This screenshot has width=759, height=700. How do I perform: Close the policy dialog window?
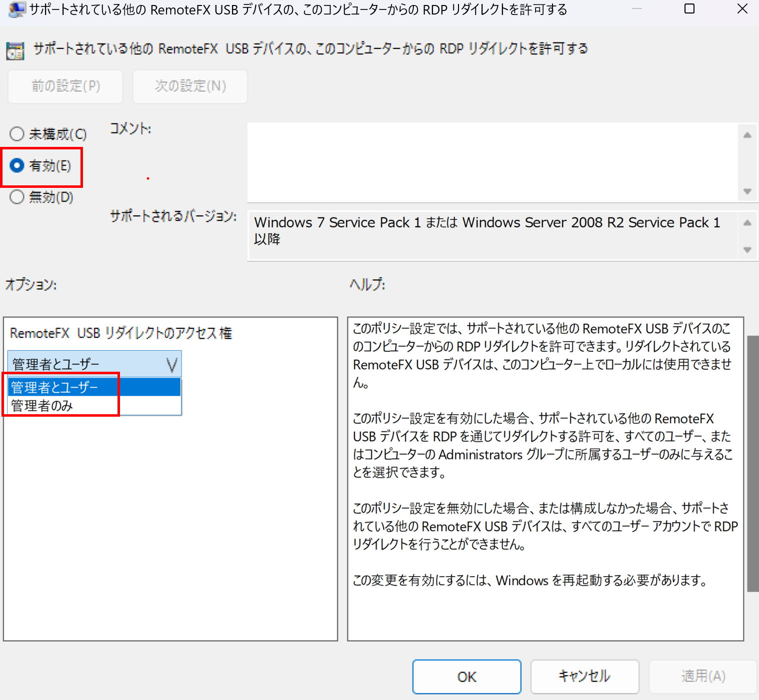pos(742,9)
